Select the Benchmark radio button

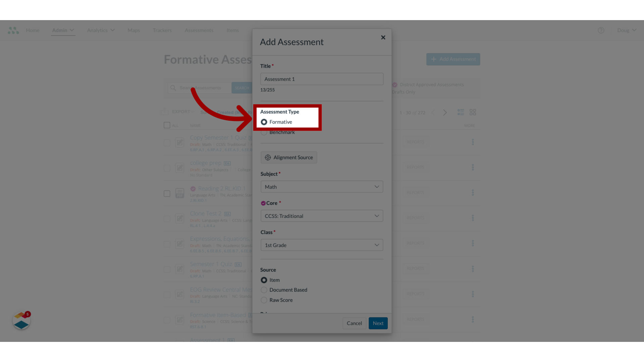point(264,132)
